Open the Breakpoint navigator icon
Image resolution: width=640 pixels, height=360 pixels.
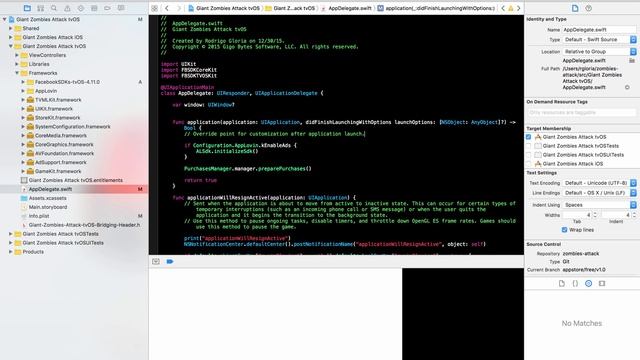(107, 8)
